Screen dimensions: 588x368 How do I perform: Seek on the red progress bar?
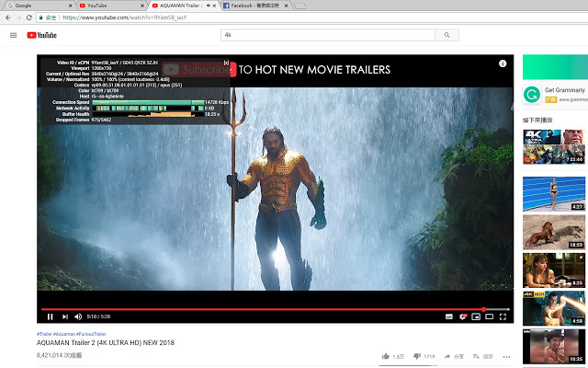click(x=276, y=309)
